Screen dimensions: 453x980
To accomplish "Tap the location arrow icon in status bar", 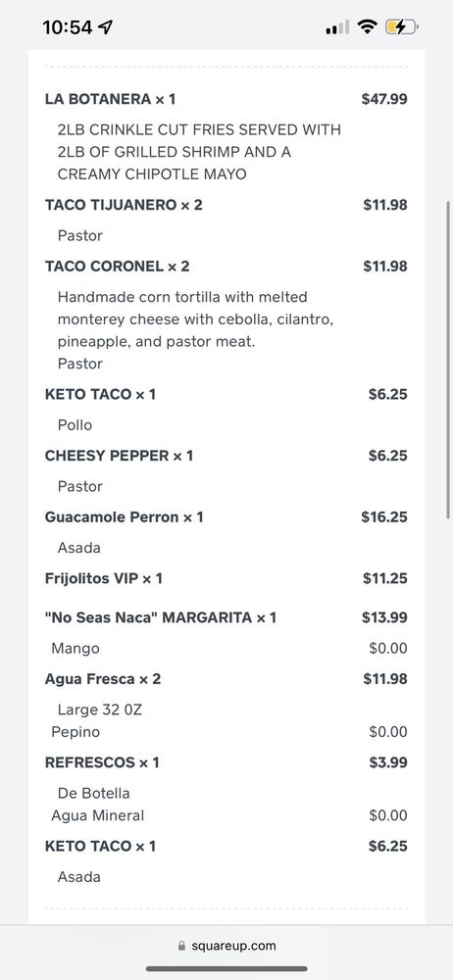I will click(x=106, y=26).
